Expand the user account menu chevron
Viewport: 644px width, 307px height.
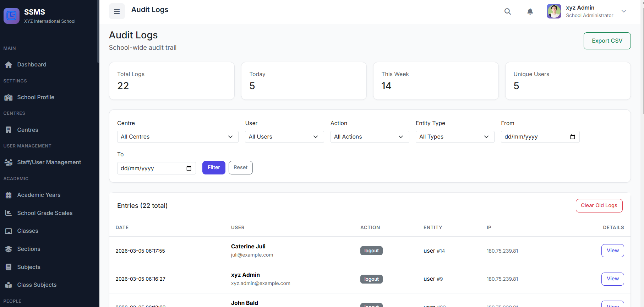tap(624, 11)
